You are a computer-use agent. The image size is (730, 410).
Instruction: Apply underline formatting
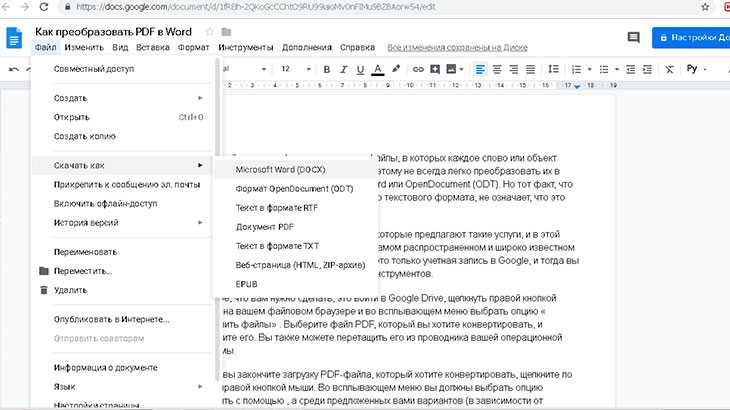click(x=360, y=69)
